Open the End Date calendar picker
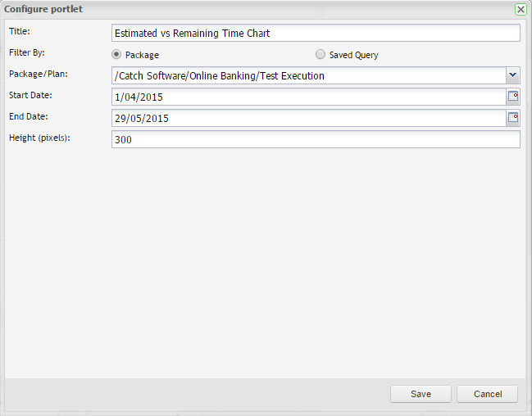The width and height of the screenshot is (532, 416). coord(513,118)
